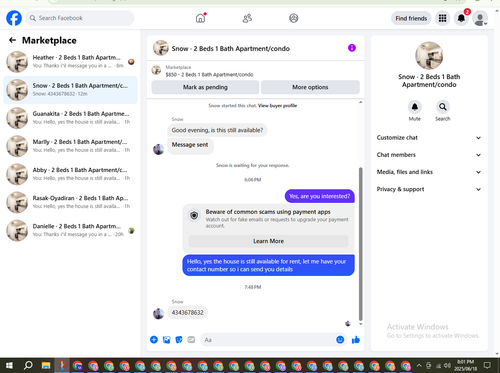The width and height of the screenshot is (500, 373).
Task: Click the chat scrollbar thumb
Action: [360, 244]
